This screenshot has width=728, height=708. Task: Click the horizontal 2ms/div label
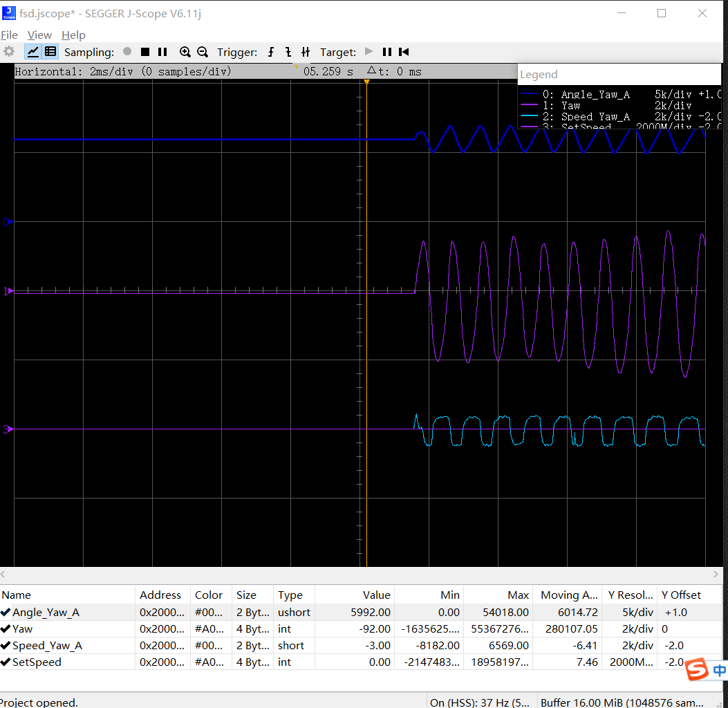123,71
